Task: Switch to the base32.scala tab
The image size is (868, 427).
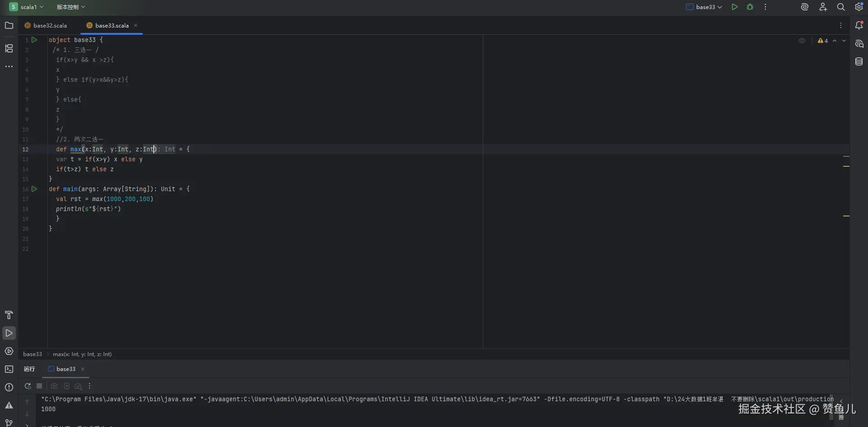Action: pos(50,25)
